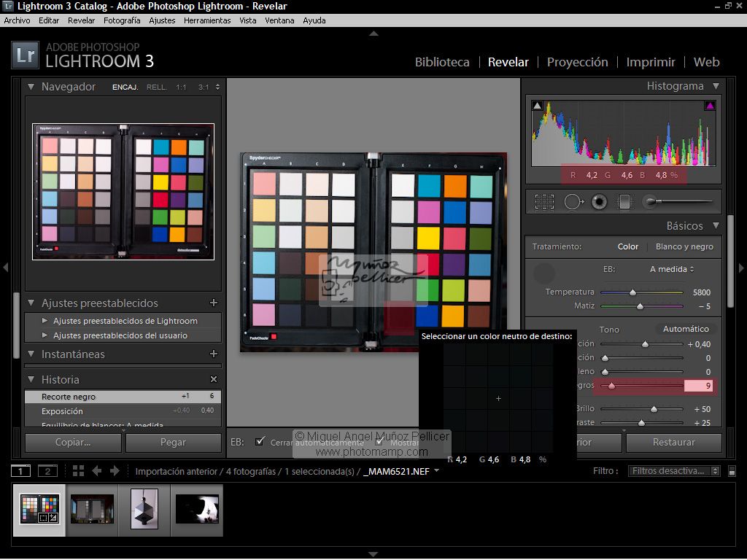Viewport: 747px width, 560px height.
Task: Switch to main window display 1
Action: pyautogui.click(x=20, y=471)
